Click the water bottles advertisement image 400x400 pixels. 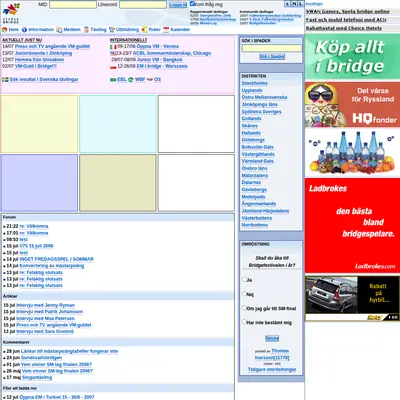[352, 152]
